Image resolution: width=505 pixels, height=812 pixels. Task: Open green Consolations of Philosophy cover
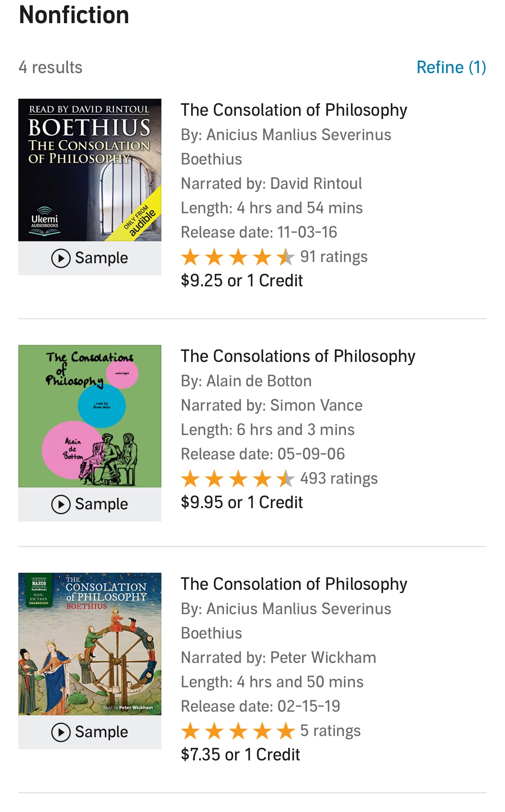(89, 416)
